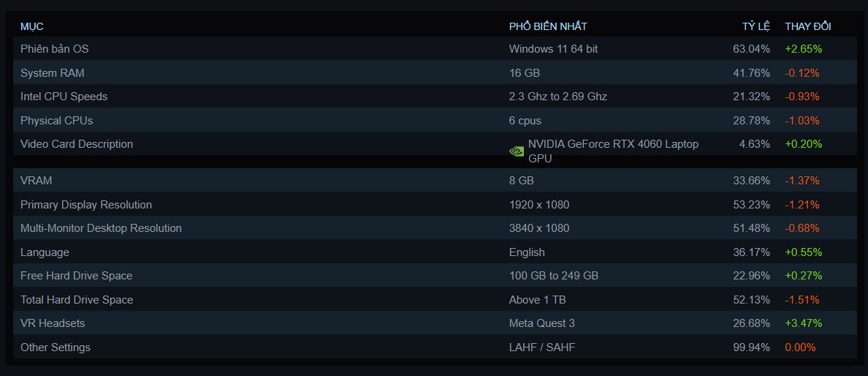This screenshot has width=868, height=376.
Task: Expand the System RAM row
Action: 53,73
